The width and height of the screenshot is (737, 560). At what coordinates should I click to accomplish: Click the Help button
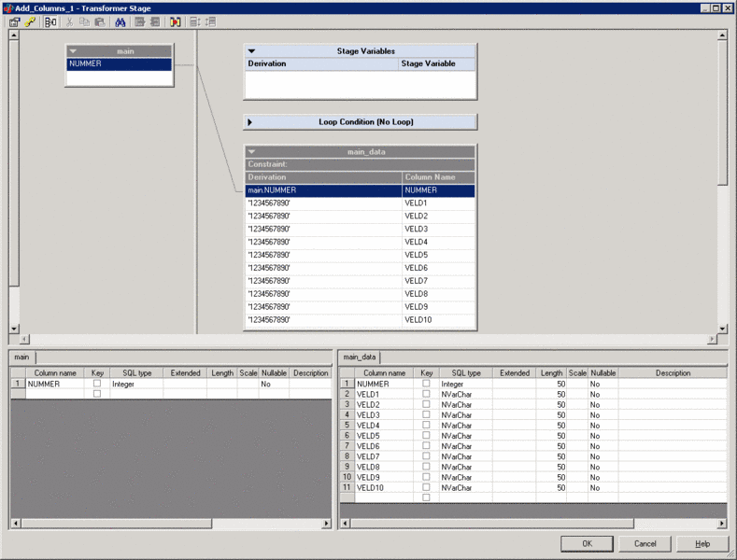(x=702, y=543)
